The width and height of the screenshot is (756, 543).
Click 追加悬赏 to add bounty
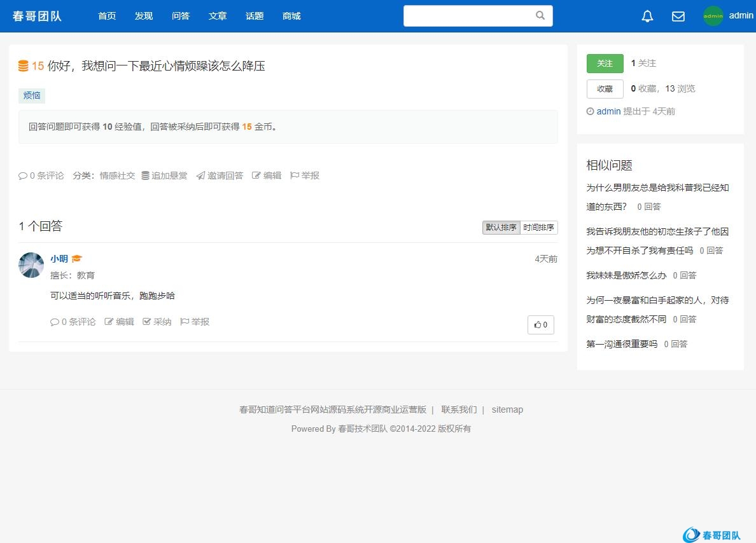tap(164, 175)
